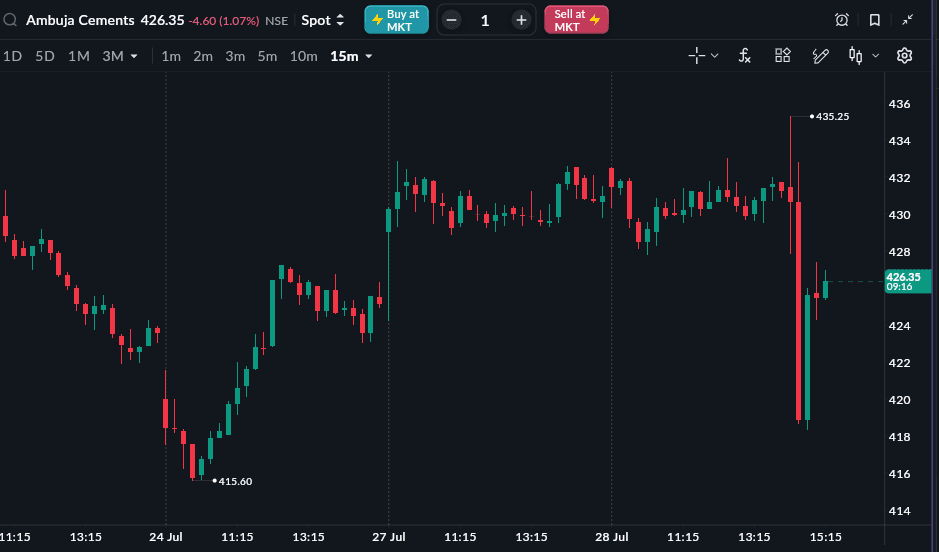Open the indicators (fx) menu
The width and height of the screenshot is (939, 552).
coord(744,56)
